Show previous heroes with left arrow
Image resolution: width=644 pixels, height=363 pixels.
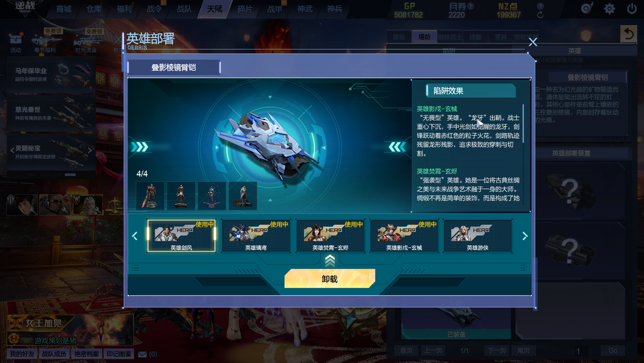click(135, 236)
